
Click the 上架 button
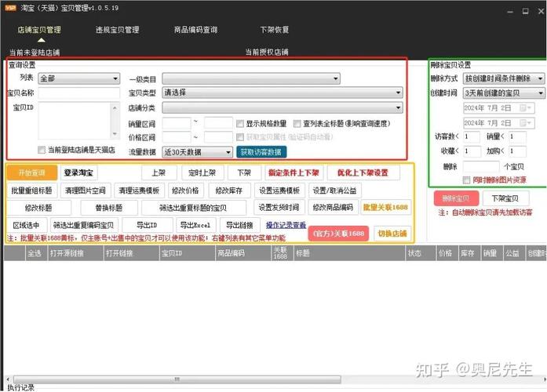click(x=159, y=172)
